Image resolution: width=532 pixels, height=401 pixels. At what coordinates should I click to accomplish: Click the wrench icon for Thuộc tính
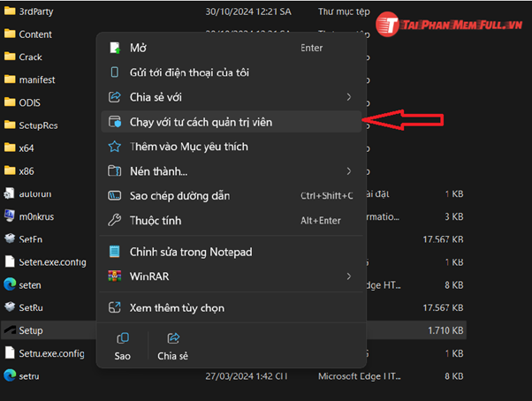(x=114, y=220)
